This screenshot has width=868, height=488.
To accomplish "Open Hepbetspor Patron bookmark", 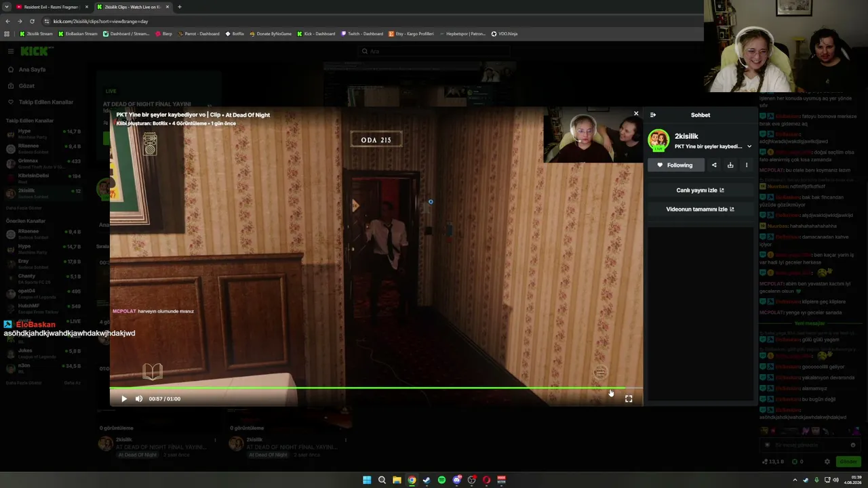I will click(x=462, y=34).
